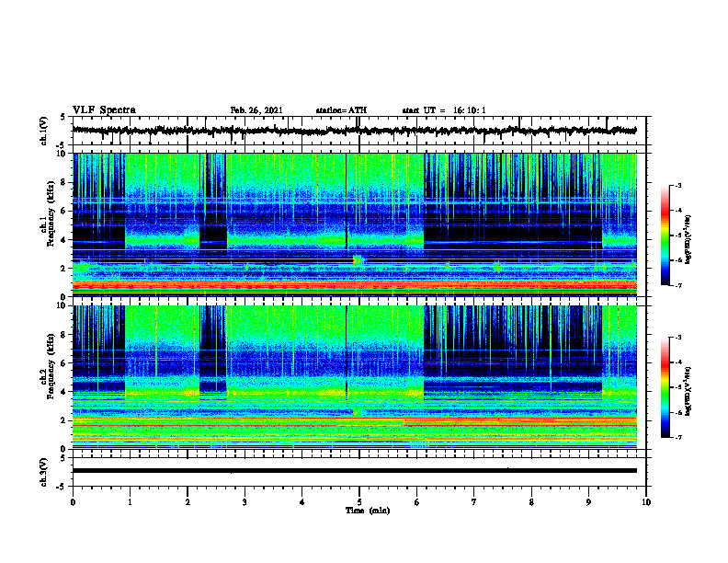Click time axis tick label "8"
Screen dimensions: 728x563
tap(531, 502)
